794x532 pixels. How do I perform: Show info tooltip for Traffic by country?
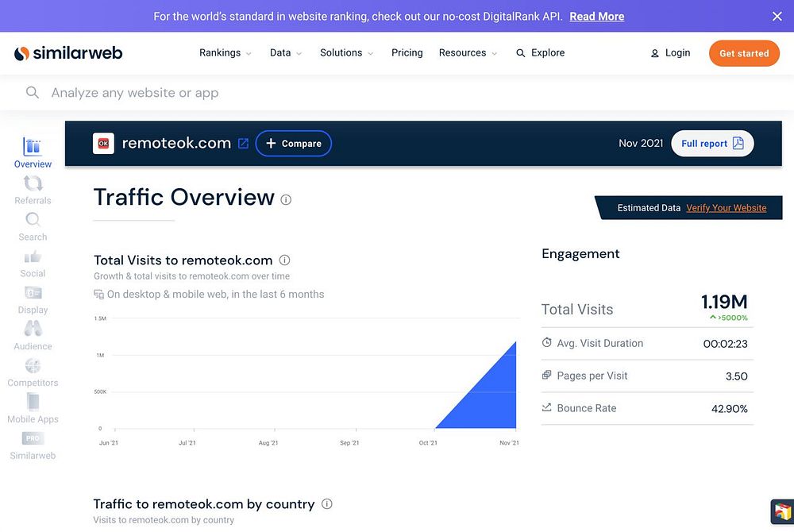[x=327, y=503]
